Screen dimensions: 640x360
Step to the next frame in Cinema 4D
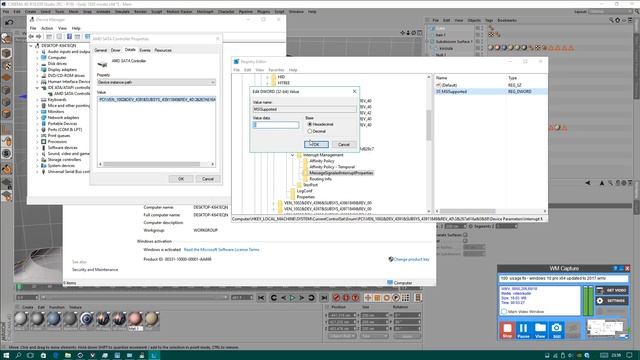pyautogui.click(x=302, y=298)
